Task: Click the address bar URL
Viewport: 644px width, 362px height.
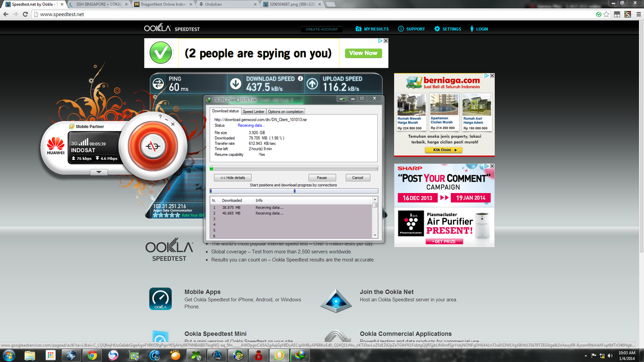Action: tap(62, 14)
